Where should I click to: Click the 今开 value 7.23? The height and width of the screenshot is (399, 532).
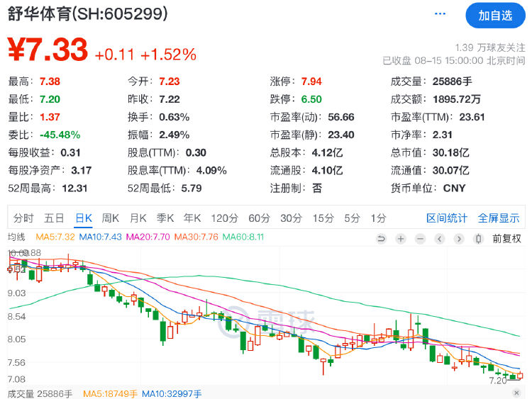click(170, 82)
